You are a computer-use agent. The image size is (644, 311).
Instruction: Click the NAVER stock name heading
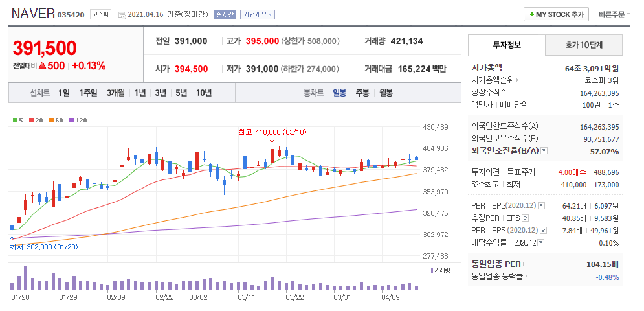click(x=33, y=14)
